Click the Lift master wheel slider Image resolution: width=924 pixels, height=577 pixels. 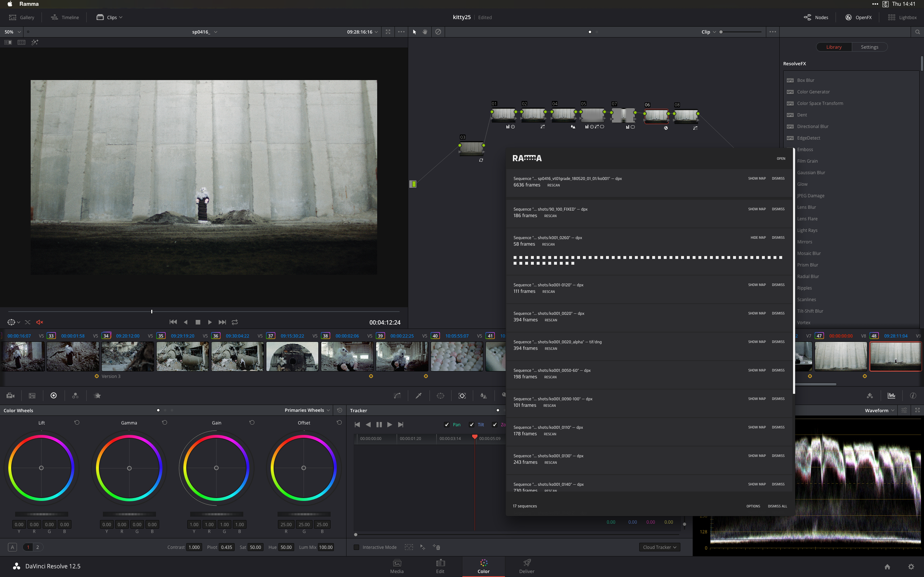click(x=42, y=514)
